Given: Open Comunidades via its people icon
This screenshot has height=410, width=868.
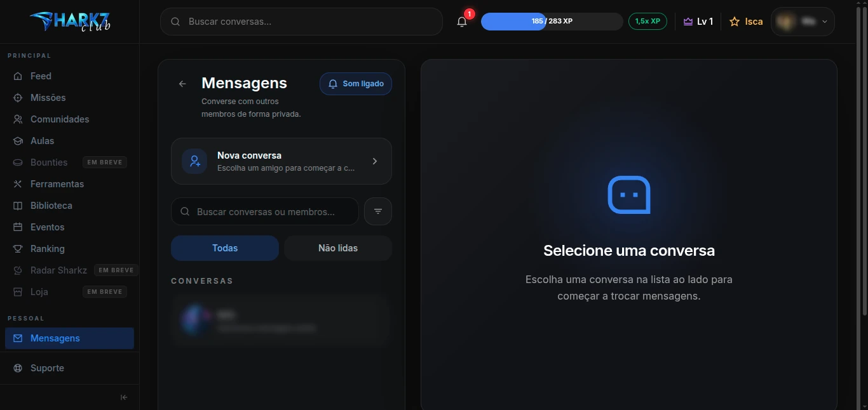Looking at the screenshot, I should tap(18, 119).
